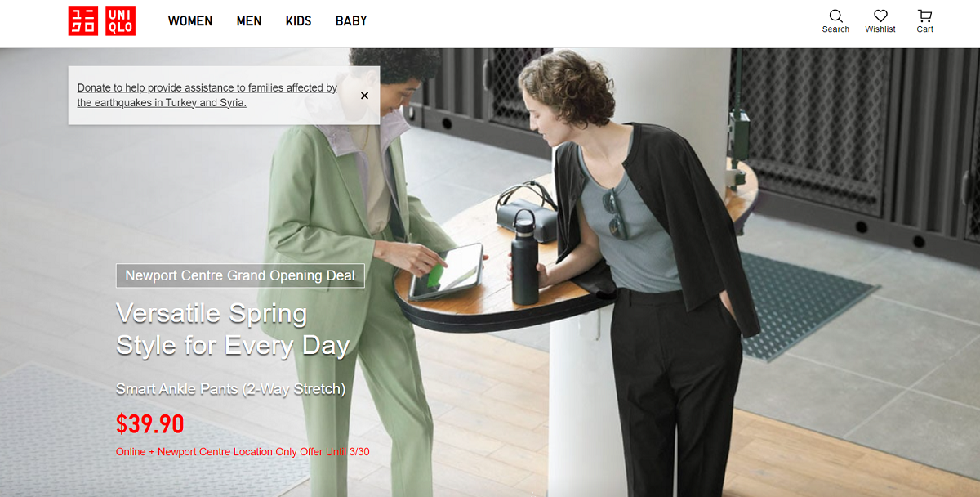Screen dimensions: 980x497
Task: Select the BABY category
Action: [x=351, y=20]
